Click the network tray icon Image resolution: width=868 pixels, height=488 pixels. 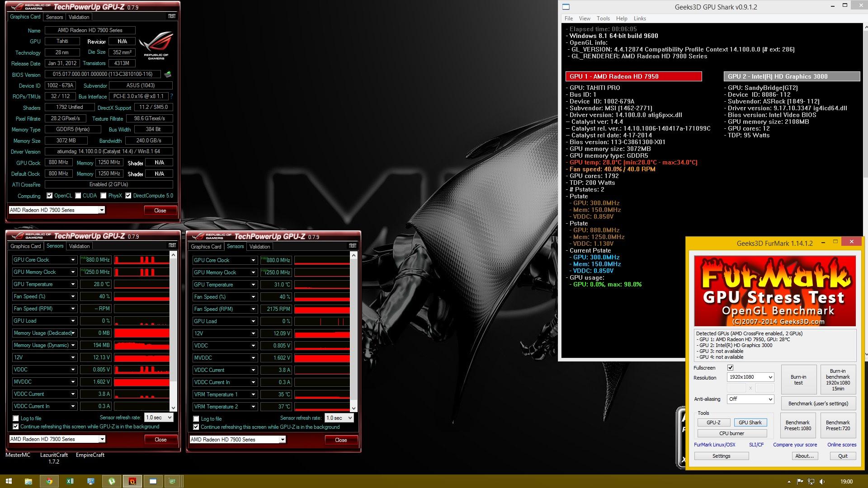pyautogui.click(x=811, y=481)
